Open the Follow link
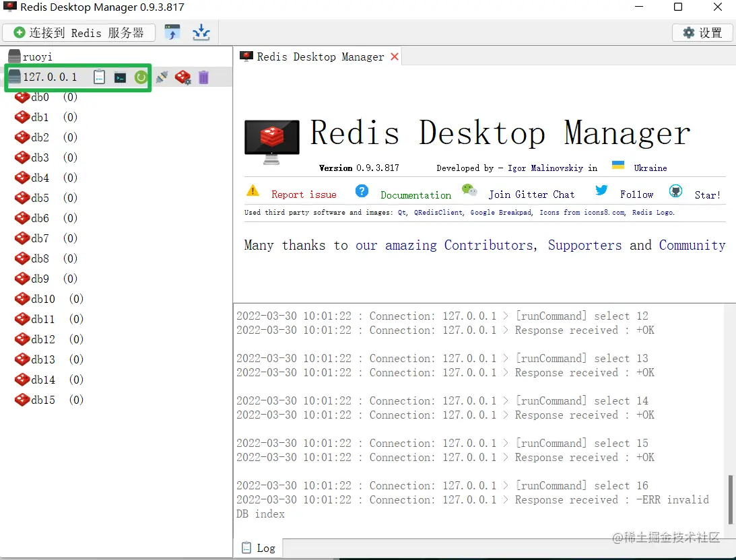 [x=636, y=195]
